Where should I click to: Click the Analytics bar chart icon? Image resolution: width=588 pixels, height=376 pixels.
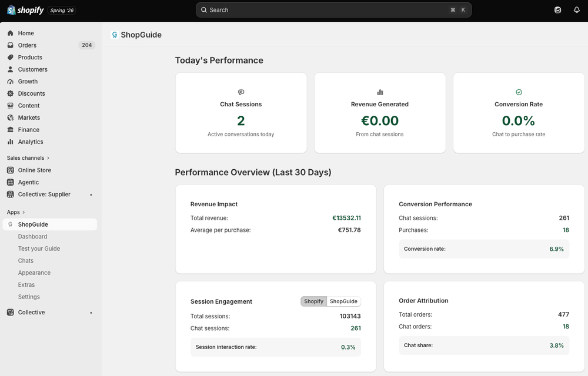pos(11,142)
